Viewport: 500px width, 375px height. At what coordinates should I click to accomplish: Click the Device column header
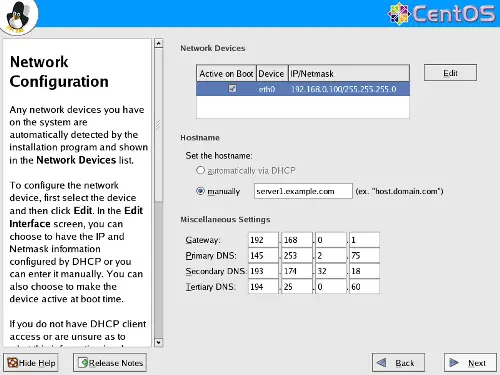tap(272, 73)
